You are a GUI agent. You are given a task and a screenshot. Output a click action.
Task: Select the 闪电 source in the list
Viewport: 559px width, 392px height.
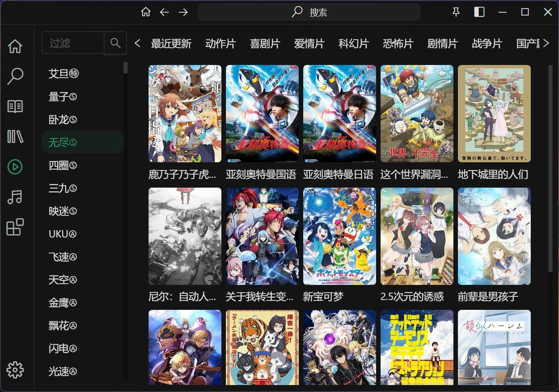click(82, 348)
